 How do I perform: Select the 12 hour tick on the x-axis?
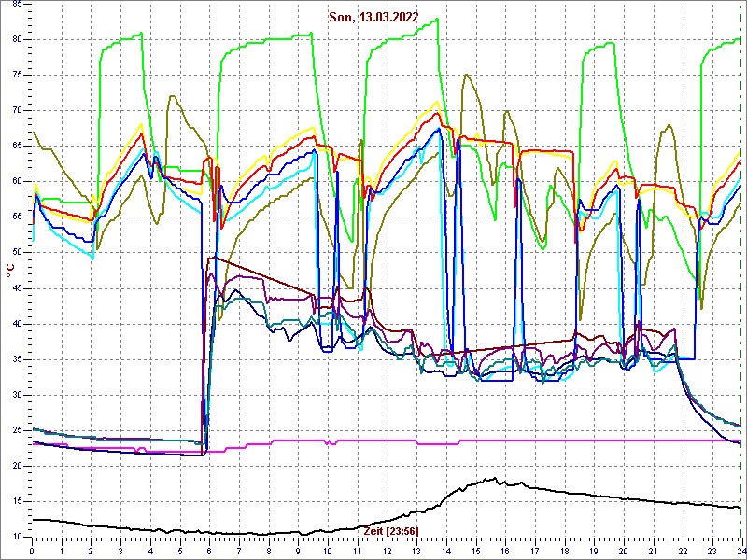pyautogui.click(x=387, y=551)
